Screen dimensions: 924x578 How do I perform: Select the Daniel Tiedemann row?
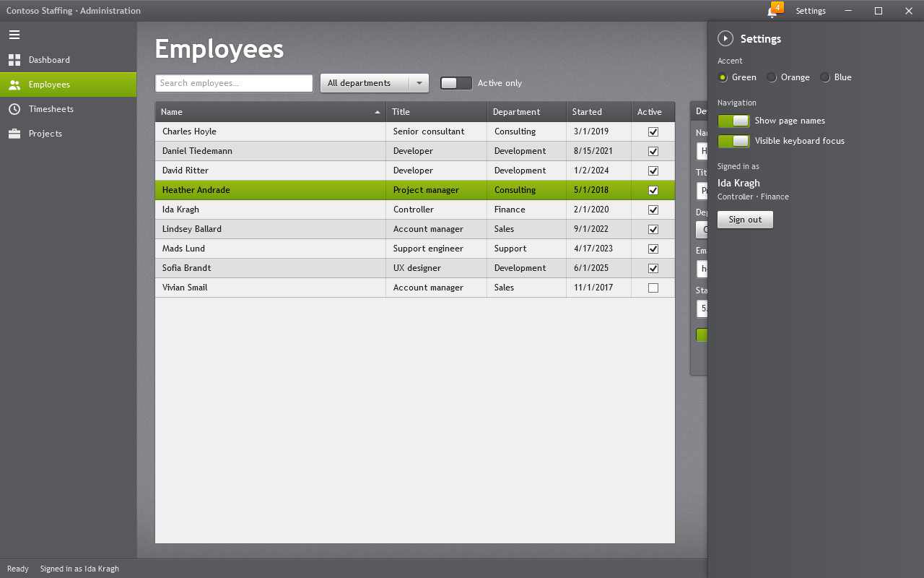415,151
